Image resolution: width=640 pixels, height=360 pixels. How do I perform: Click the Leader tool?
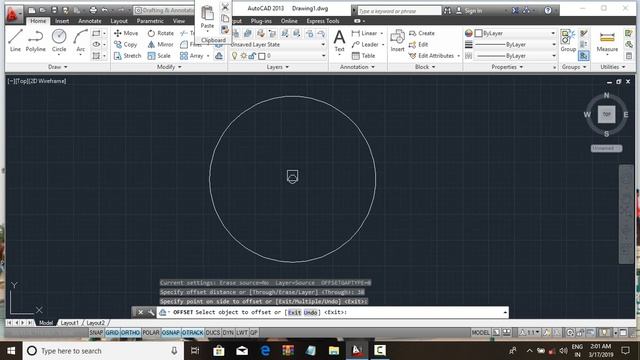pos(365,44)
